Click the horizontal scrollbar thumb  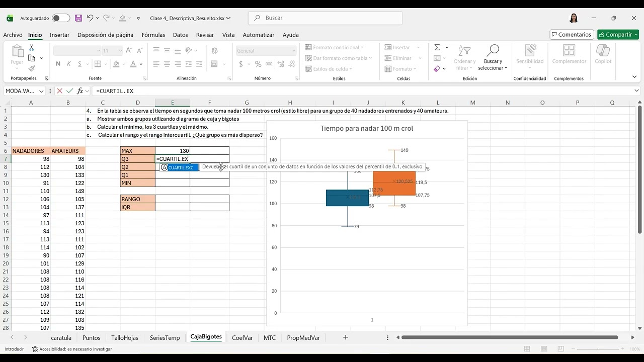510,337
